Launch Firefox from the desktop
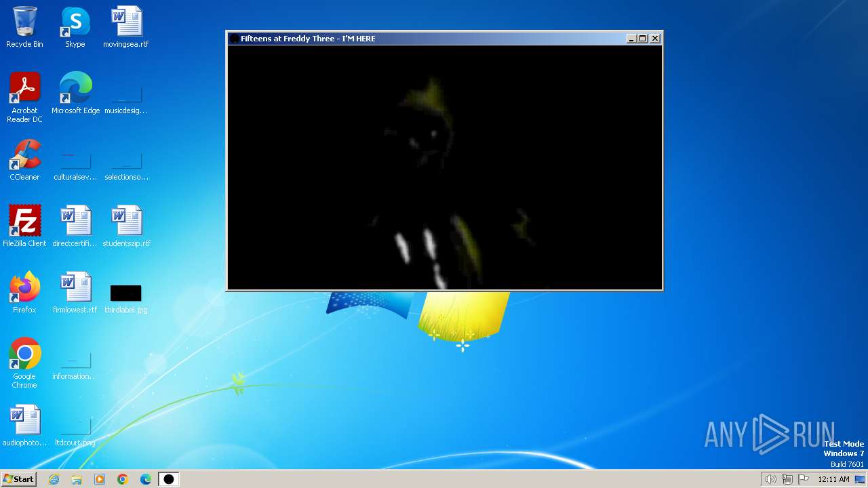Screen dimensions: 868x488 click(x=24, y=293)
